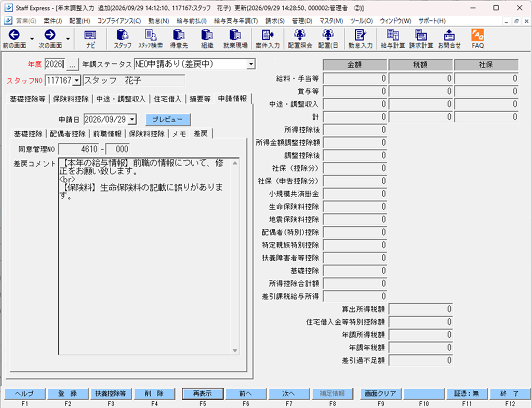Click the scroll-up arrow of 差戻コメント box
The width and height of the screenshot is (532, 408).
click(235, 163)
